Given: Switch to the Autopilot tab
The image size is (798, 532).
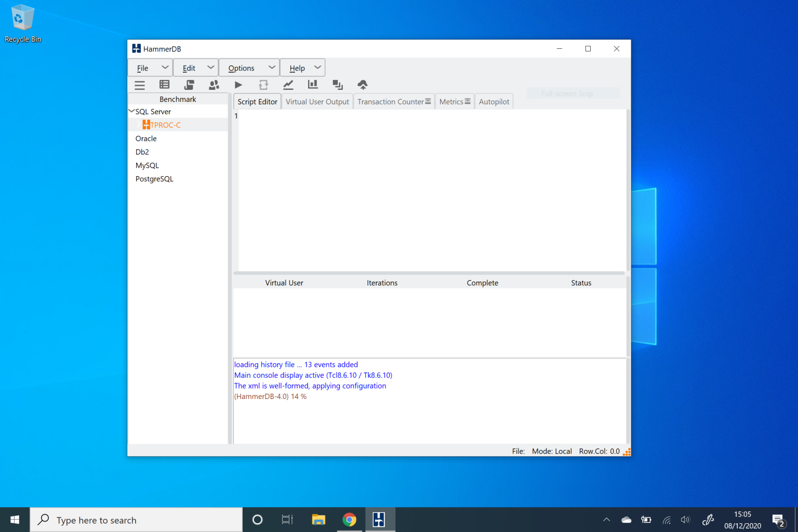Looking at the screenshot, I should [x=494, y=102].
